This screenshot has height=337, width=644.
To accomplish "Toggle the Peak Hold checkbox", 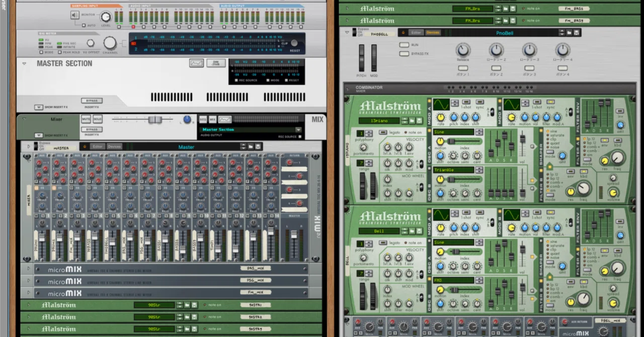I will [60, 52].
